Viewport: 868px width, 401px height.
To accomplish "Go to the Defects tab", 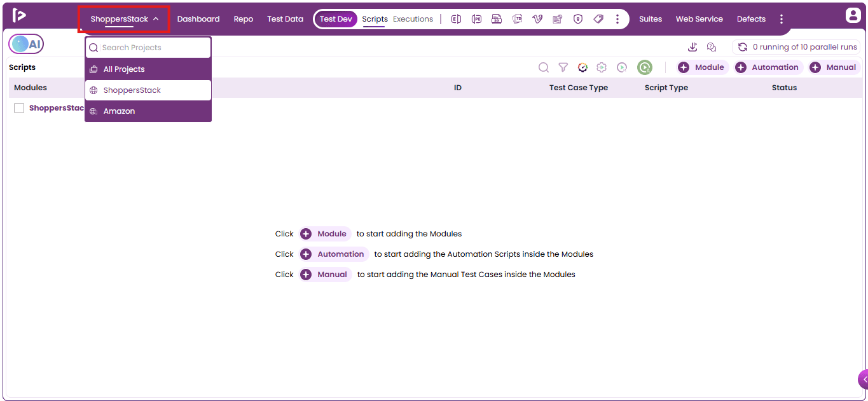I will 751,19.
